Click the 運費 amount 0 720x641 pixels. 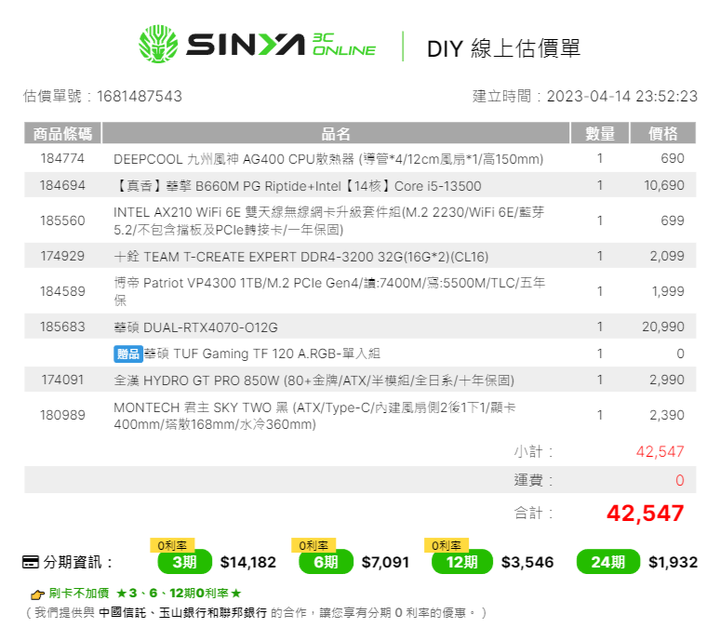coord(680,481)
